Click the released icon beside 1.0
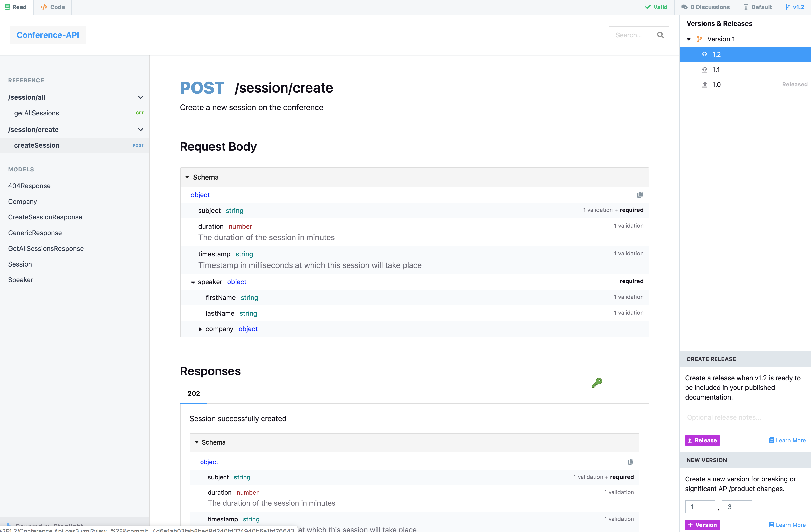The height and width of the screenshot is (532, 811). pos(705,84)
